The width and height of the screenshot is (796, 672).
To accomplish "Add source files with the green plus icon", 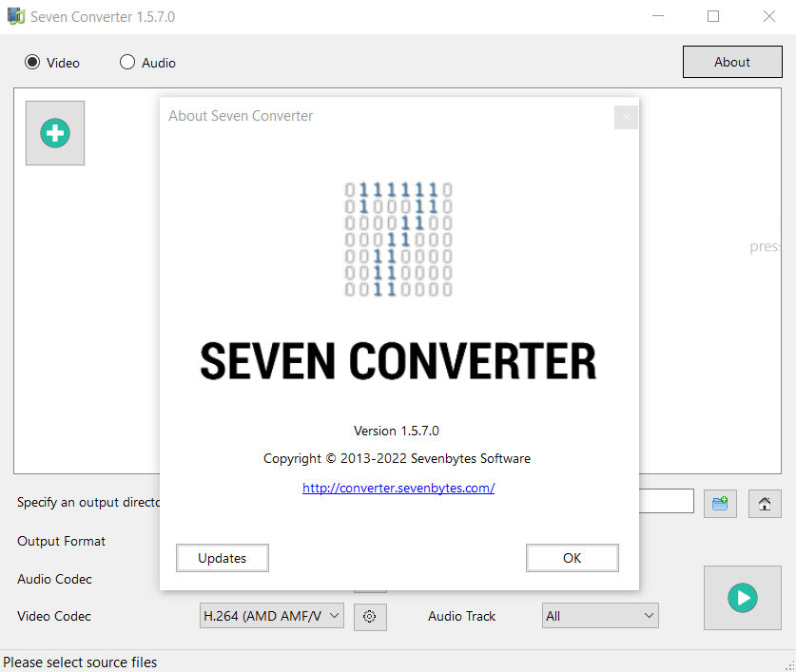I will [54, 133].
